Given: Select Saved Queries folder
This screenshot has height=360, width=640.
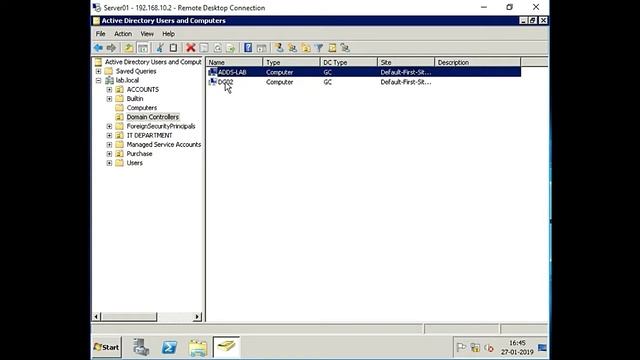Looking at the screenshot, I should tap(136, 71).
